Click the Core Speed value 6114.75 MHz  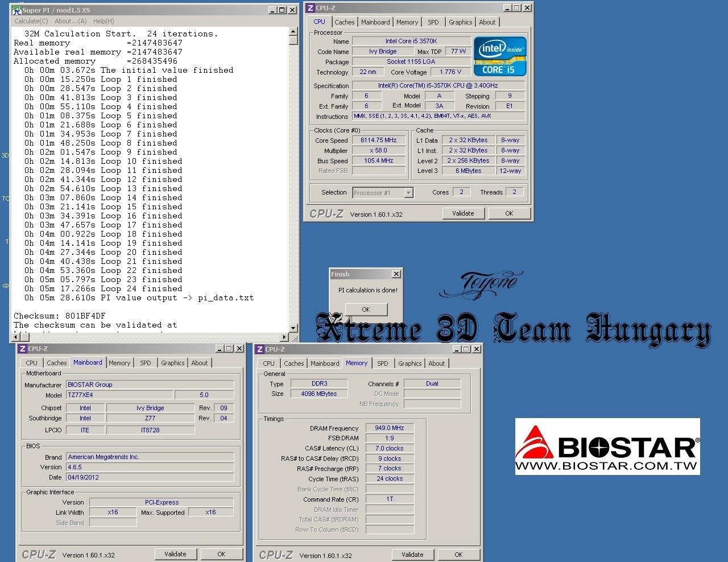[x=379, y=140]
